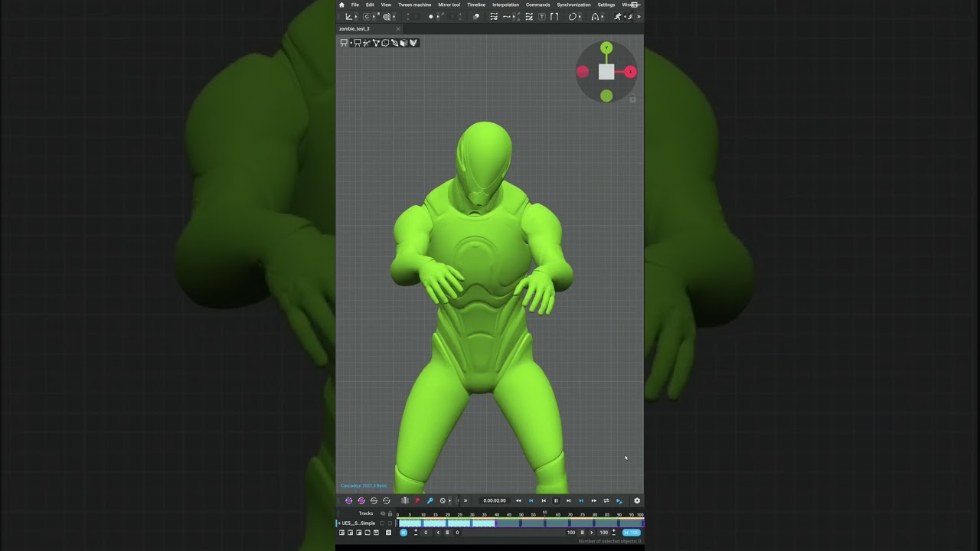Screen dimensions: 980x551
Task: Select the spiral target toolbar icon
Action: (387, 17)
